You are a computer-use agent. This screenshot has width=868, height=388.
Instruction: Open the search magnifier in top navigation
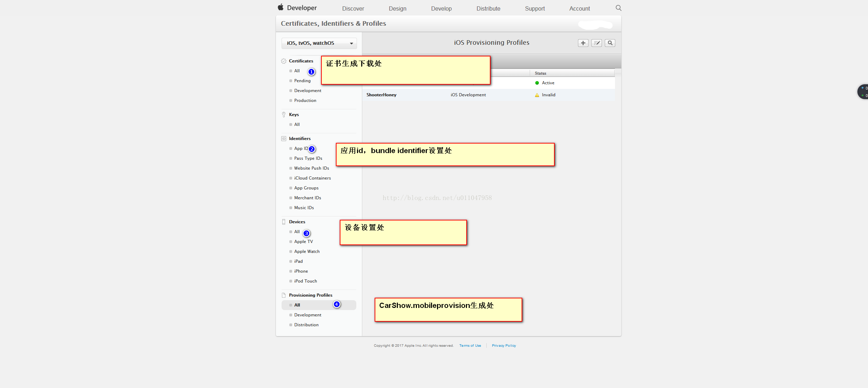coord(618,8)
